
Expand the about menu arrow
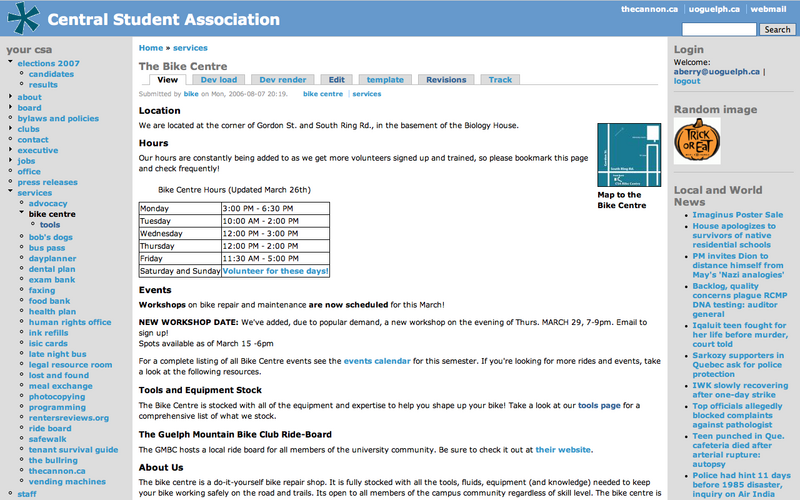click(10, 96)
